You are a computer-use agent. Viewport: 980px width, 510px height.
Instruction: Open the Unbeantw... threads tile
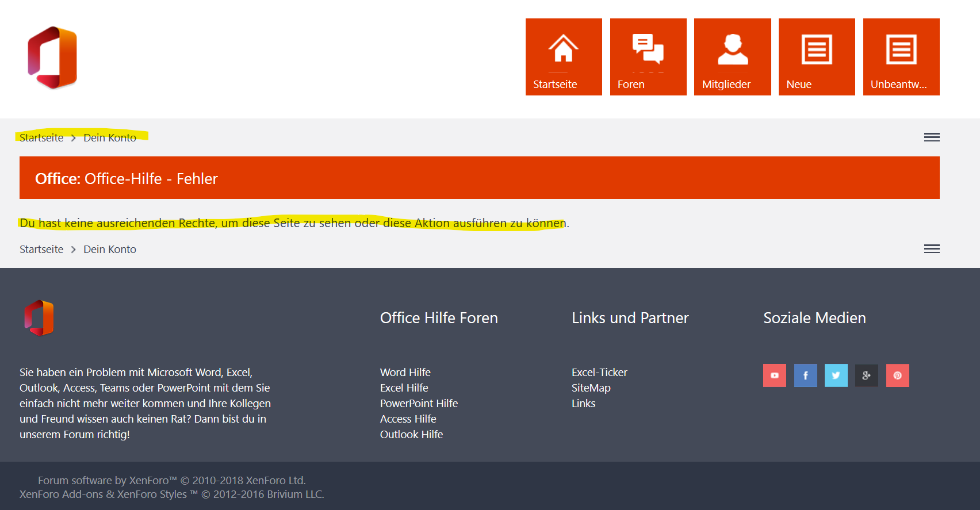click(x=901, y=57)
